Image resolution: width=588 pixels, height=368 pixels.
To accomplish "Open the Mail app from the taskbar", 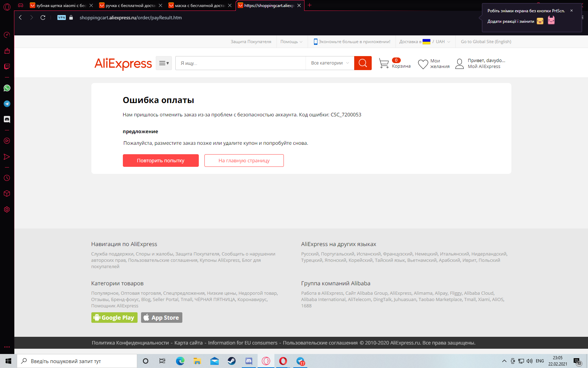I will [215, 361].
